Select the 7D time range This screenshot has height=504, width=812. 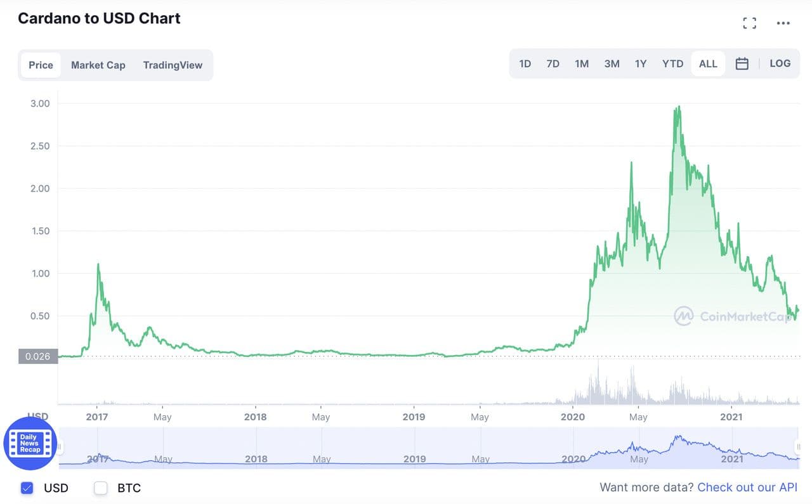[x=553, y=64]
